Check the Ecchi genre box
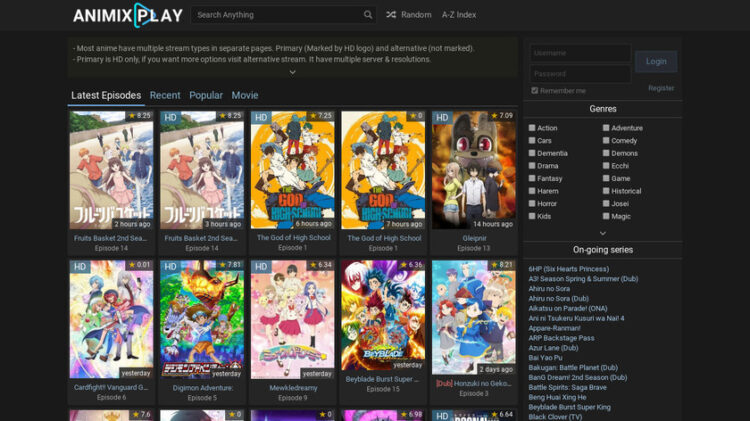Viewport: 750px width, 421px height. pyautogui.click(x=606, y=166)
